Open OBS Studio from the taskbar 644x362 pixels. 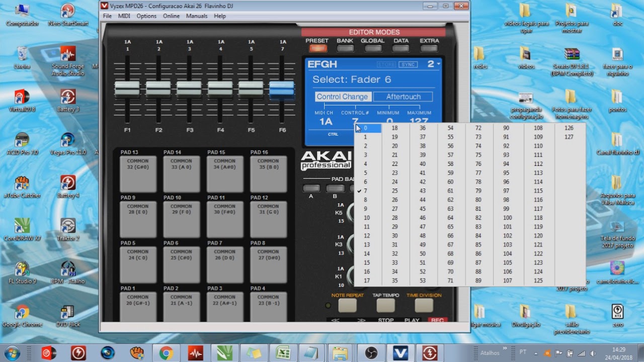click(371, 353)
